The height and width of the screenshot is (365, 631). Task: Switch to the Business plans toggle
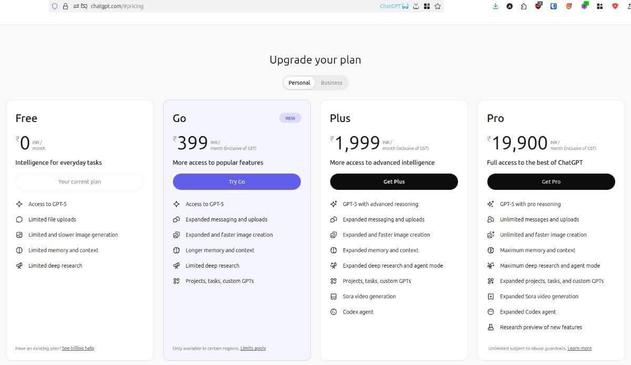[x=331, y=83]
